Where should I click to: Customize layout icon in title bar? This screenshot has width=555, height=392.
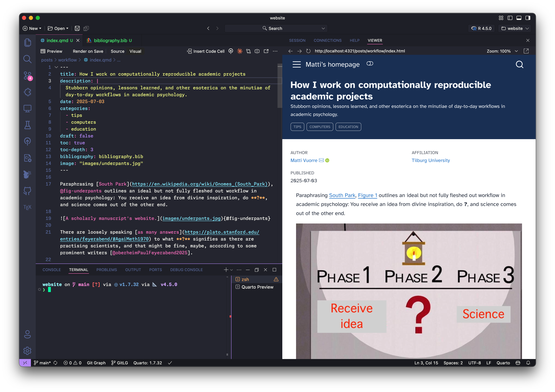501,18
